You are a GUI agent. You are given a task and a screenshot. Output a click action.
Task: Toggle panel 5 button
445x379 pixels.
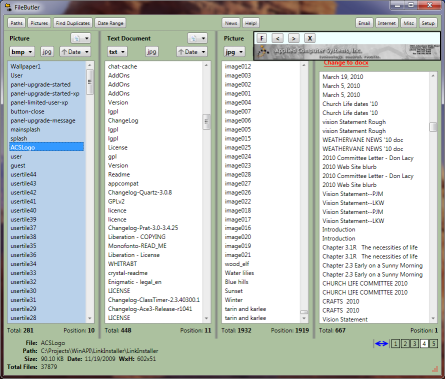pyautogui.click(x=433, y=343)
